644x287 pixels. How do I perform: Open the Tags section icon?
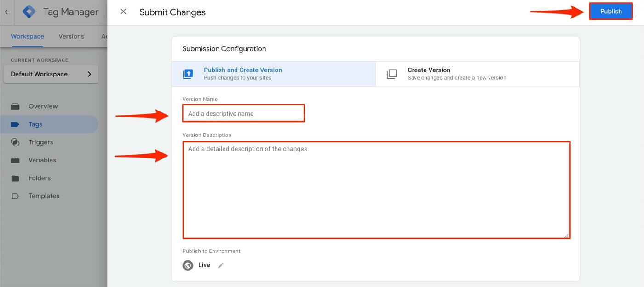coord(17,124)
